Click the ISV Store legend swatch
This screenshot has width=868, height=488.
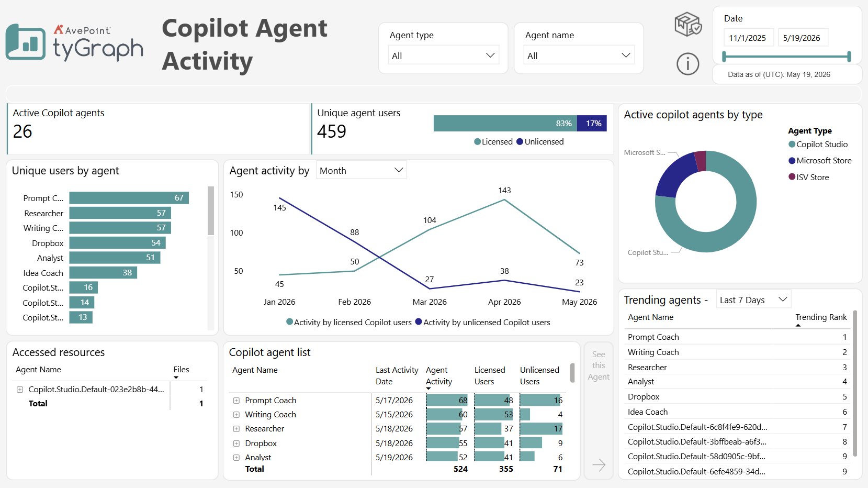792,177
